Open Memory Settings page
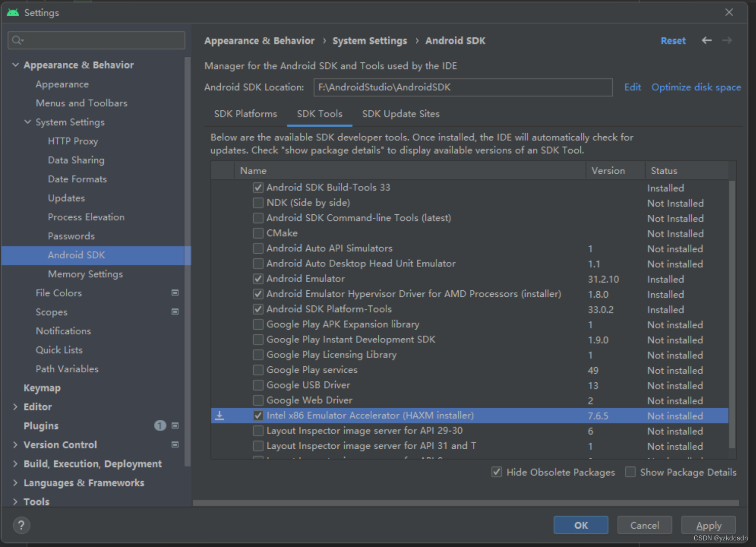756x547 pixels. click(x=85, y=274)
